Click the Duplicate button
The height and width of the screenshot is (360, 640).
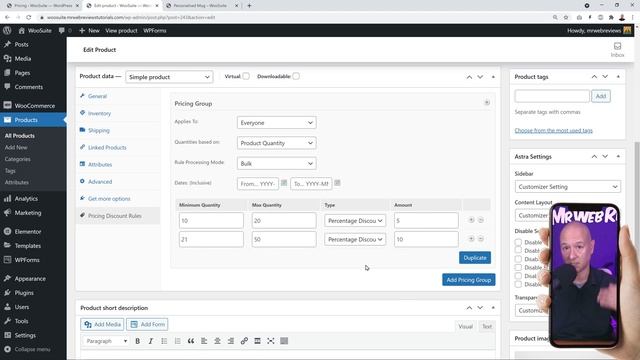(475, 258)
